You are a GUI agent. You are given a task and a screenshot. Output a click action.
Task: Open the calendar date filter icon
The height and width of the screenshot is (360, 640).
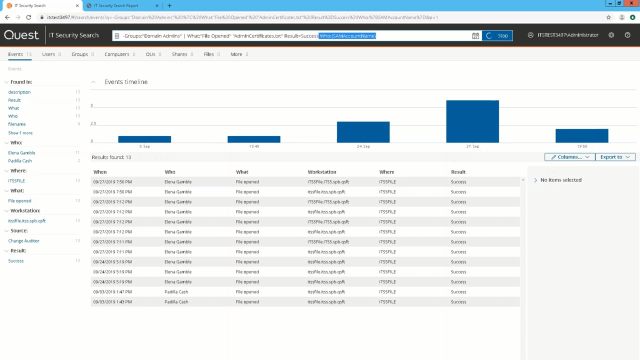475,36
